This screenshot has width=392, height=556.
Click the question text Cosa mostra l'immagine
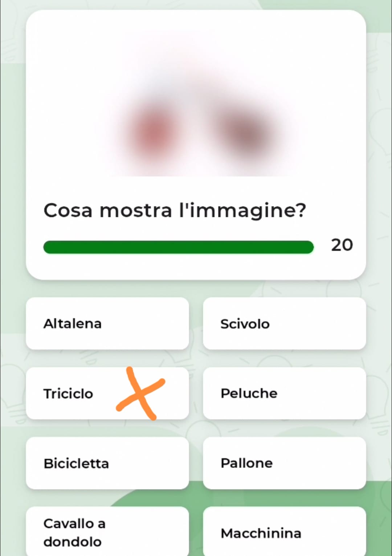click(x=175, y=210)
